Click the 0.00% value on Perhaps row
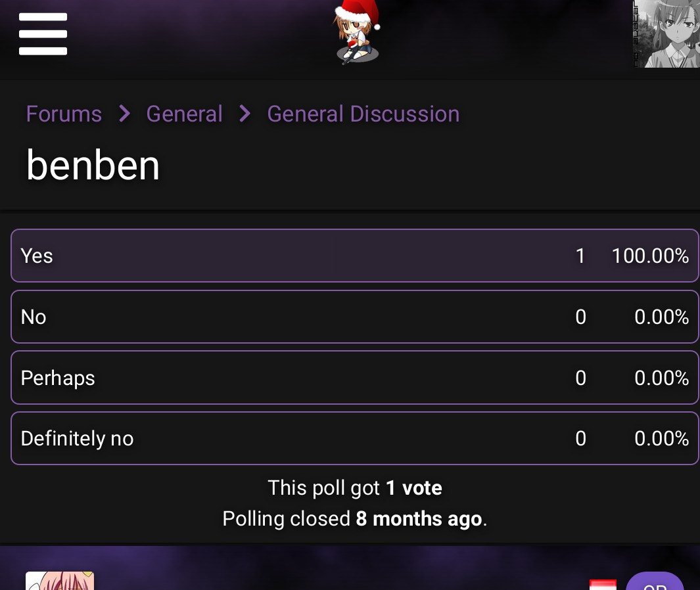 pos(662,378)
